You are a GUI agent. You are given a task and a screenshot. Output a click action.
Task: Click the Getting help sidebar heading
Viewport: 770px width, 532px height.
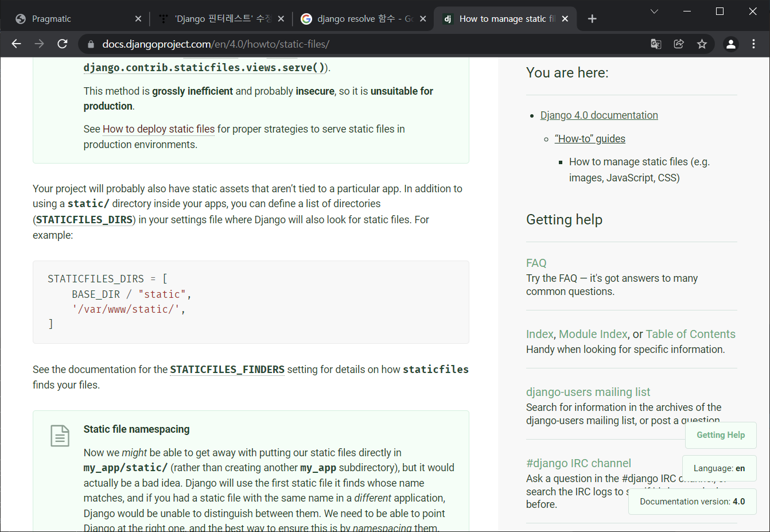[564, 220]
